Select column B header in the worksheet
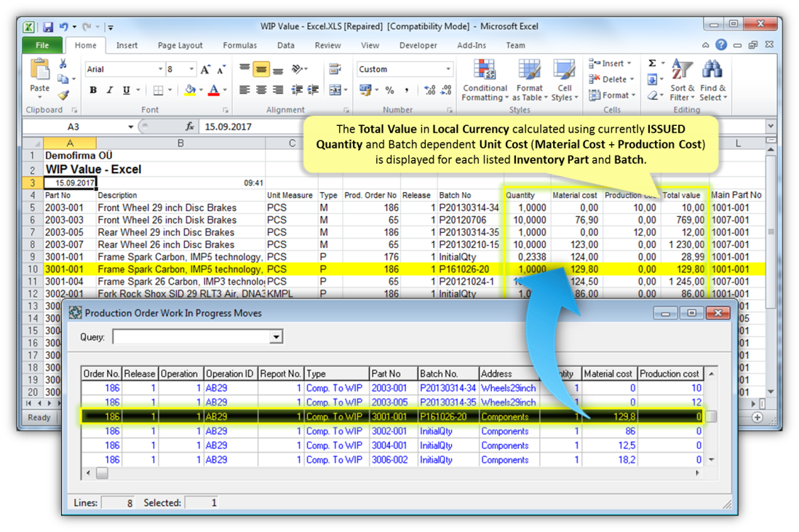This screenshot has width=799, height=532. 180,143
